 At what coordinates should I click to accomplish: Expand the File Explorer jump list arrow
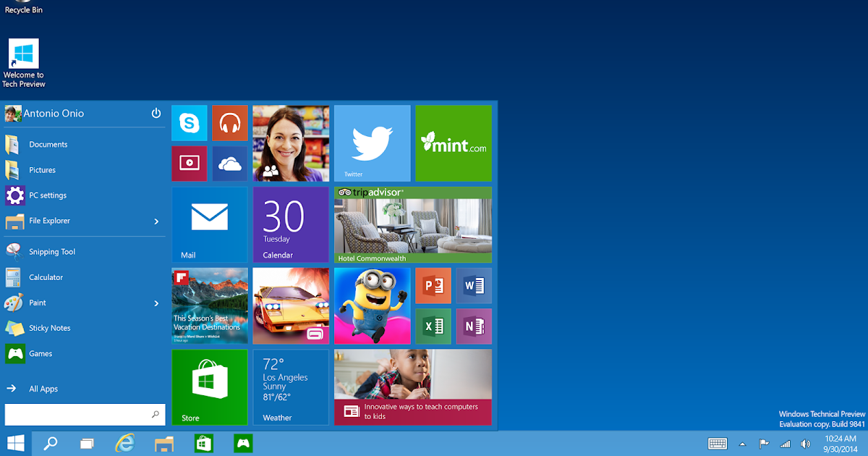click(x=156, y=221)
